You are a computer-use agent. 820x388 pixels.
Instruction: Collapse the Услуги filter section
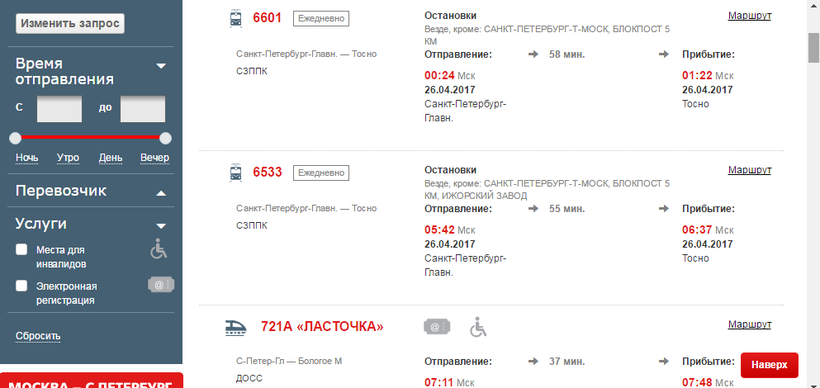pos(162,226)
